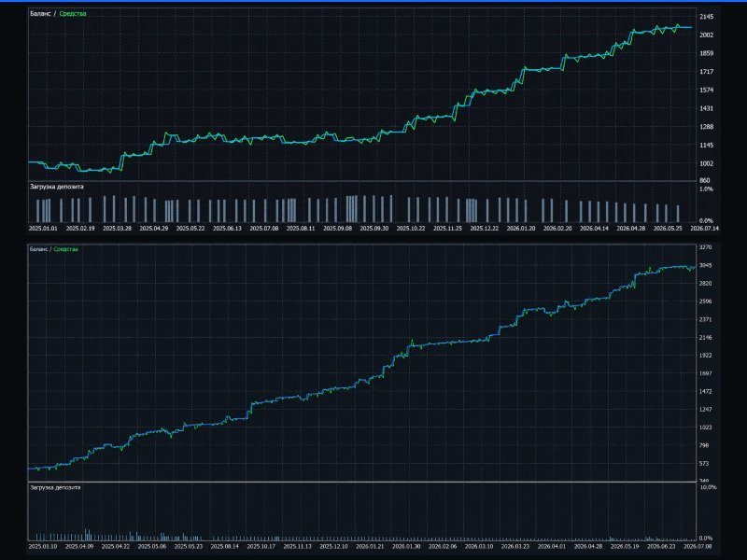Viewport: 747px width, 560px height.
Task: Click the 1288 axis value
Action: (x=707, y=127)
